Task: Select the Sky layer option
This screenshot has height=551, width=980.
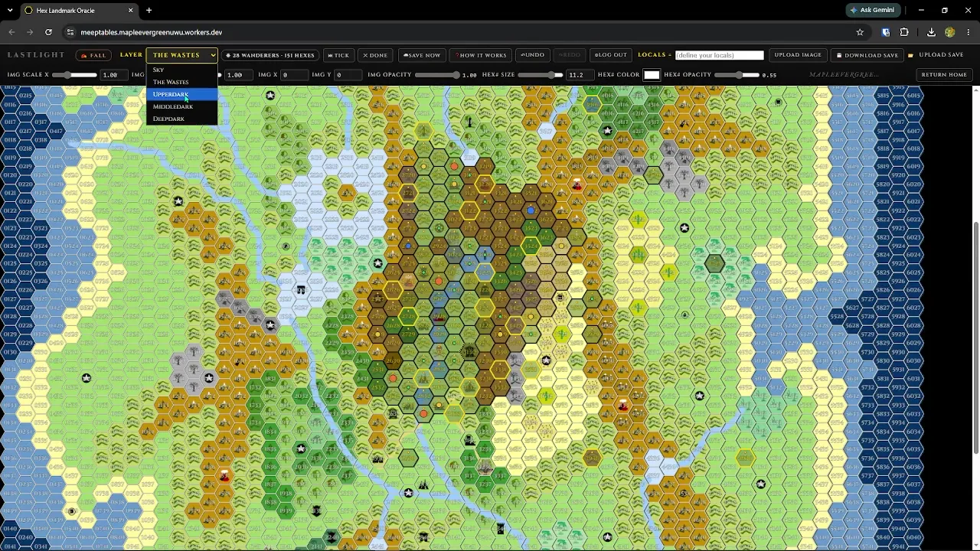Action: [181, 70]
